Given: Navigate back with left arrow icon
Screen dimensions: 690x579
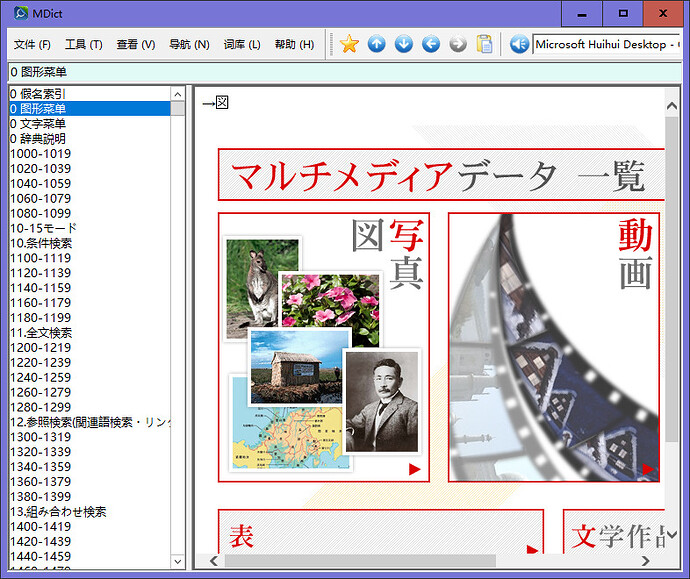Looking at the screenshot, I should [x=431, y=44].
